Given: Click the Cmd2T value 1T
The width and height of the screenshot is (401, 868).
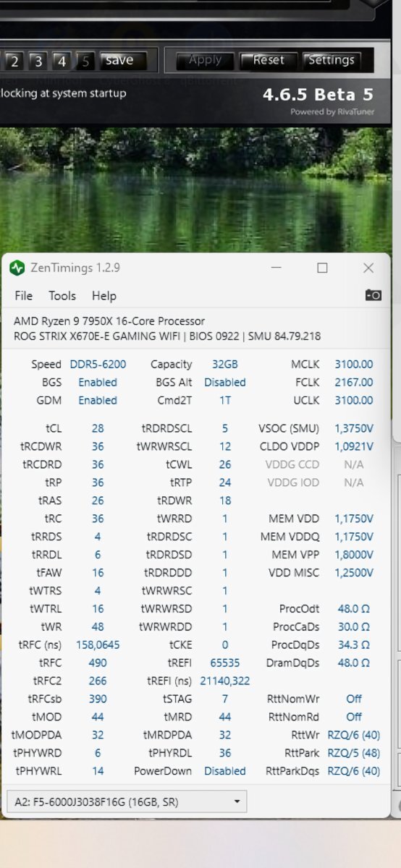Looking at the screenshot, I should (x=225, y=400).
